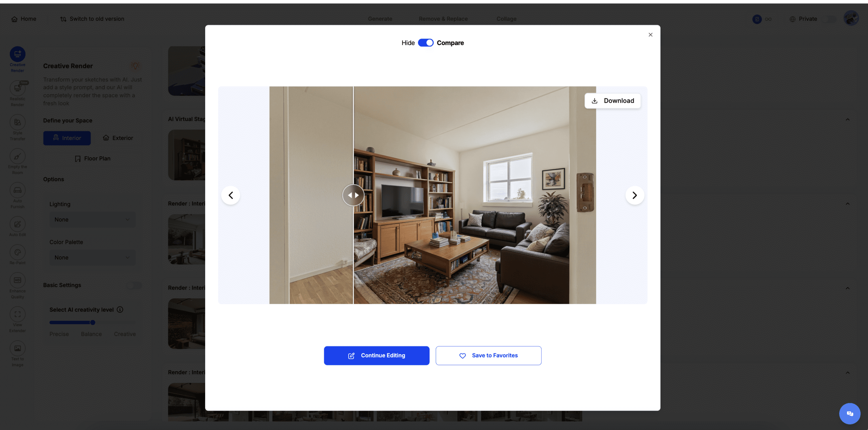Switch to the Remove & Replace tab
This screenshot has width=868, height=430.
pyautogui.click(x=443, y=19)
